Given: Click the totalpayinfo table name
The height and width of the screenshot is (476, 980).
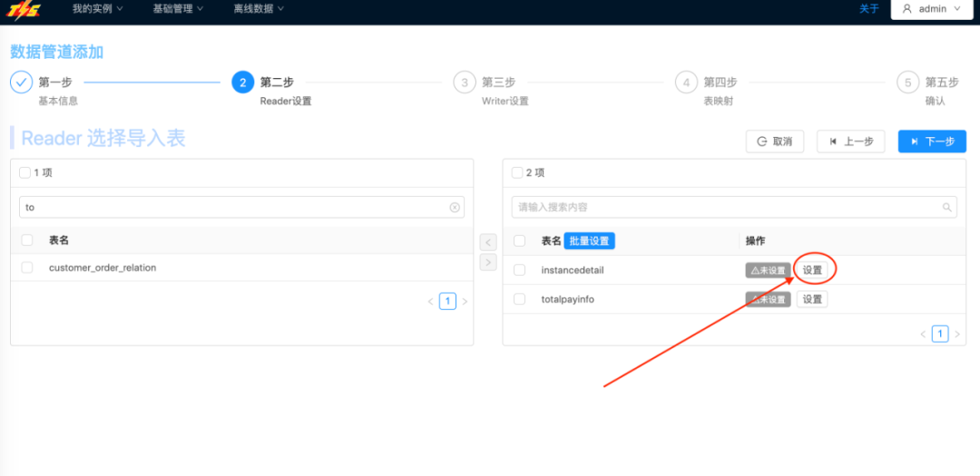Looking at the screenshot, I should 567,299.
